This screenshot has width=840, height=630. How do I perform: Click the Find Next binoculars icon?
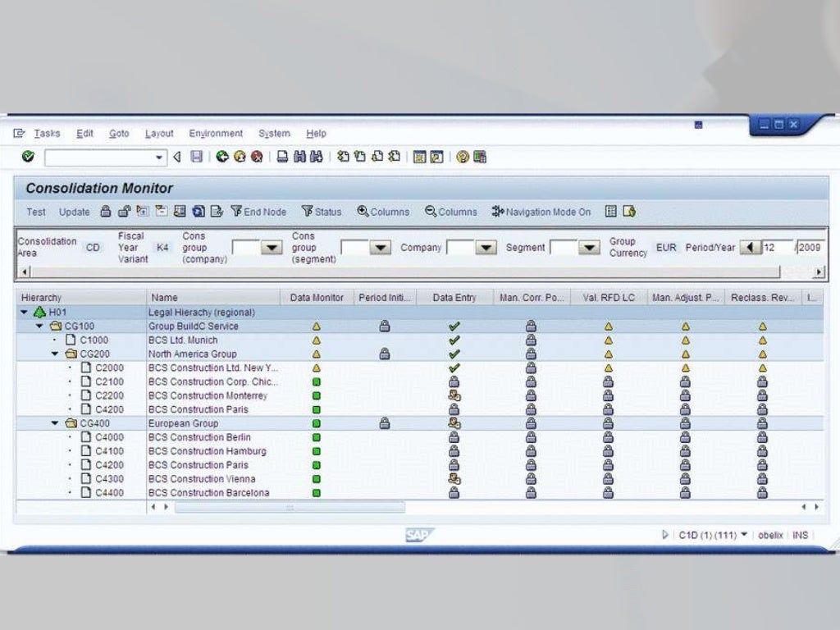click(x=317, y=157)
